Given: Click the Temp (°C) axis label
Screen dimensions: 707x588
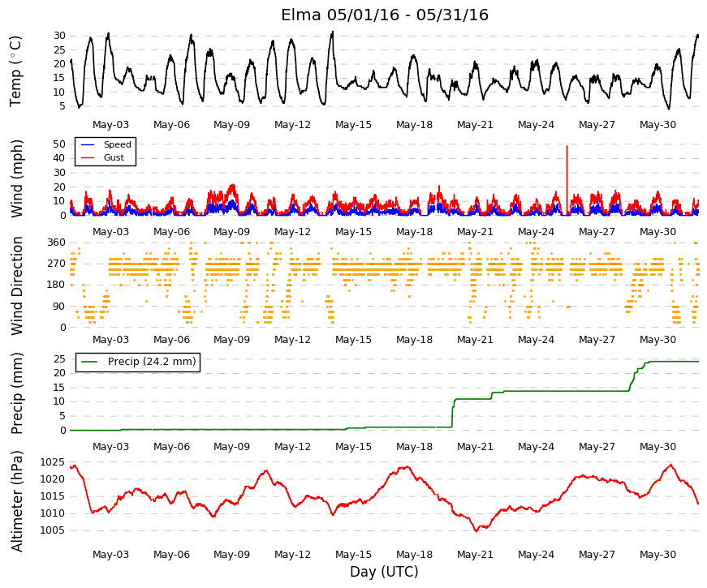Looking at the screenshot, I should tap(15, 71).
